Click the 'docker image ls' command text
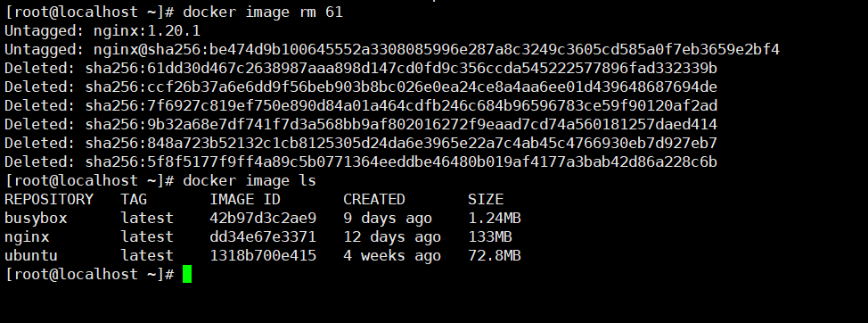This screenshot has width=868, height=323. click(250, 180)
